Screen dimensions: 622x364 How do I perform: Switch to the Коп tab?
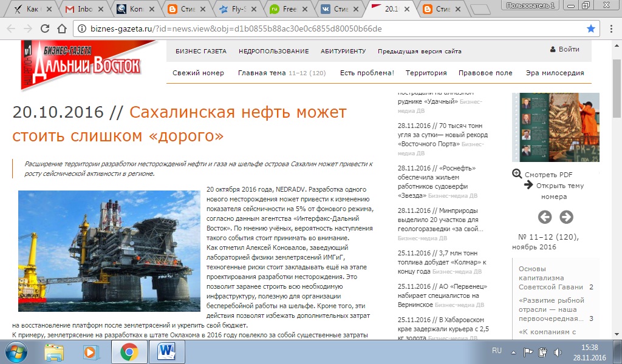(135, 9)
